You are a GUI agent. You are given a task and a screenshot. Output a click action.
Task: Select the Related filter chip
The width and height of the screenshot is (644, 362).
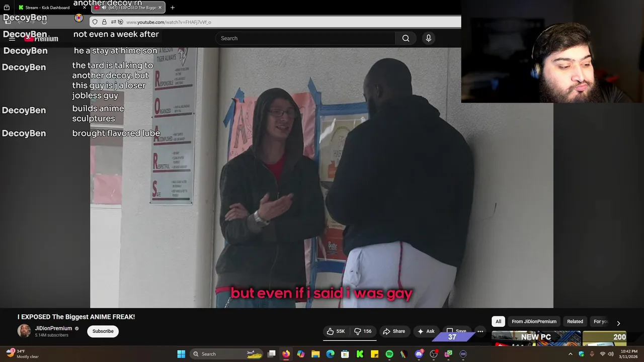[575, 322]
